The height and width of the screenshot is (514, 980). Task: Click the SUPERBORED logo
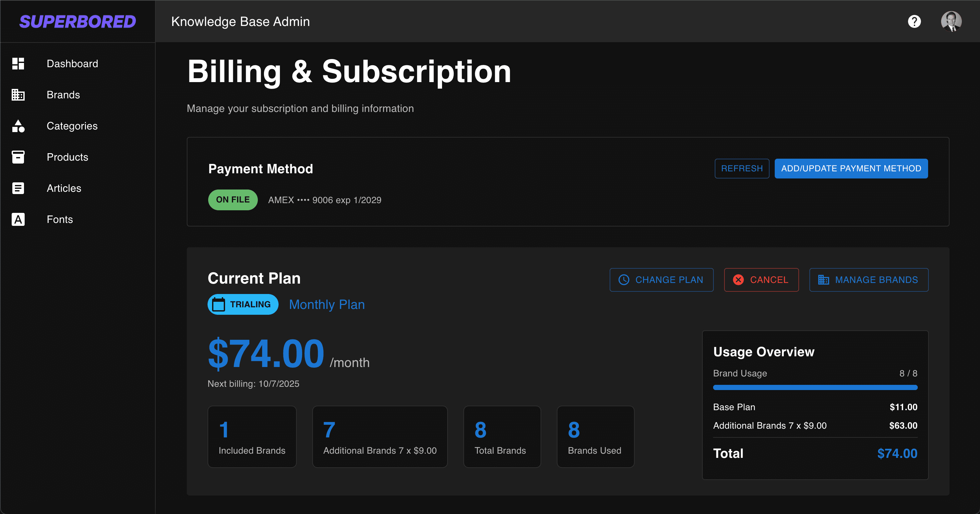pyautogui.click(x=78, y=21)
